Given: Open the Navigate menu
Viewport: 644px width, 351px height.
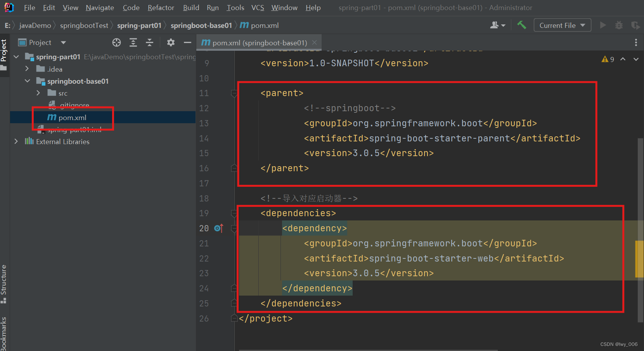Looking at the screenshot, I should (x=100, y=8).
